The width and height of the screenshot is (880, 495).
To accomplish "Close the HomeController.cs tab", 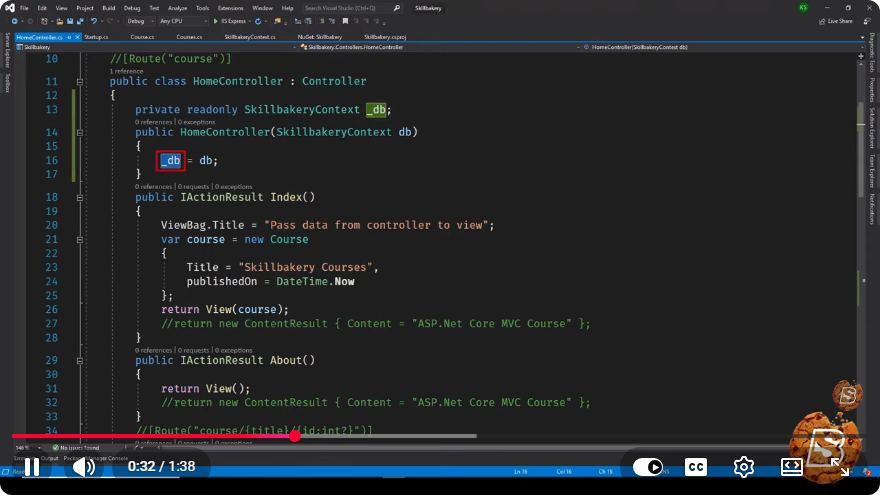I will [77, 37].
